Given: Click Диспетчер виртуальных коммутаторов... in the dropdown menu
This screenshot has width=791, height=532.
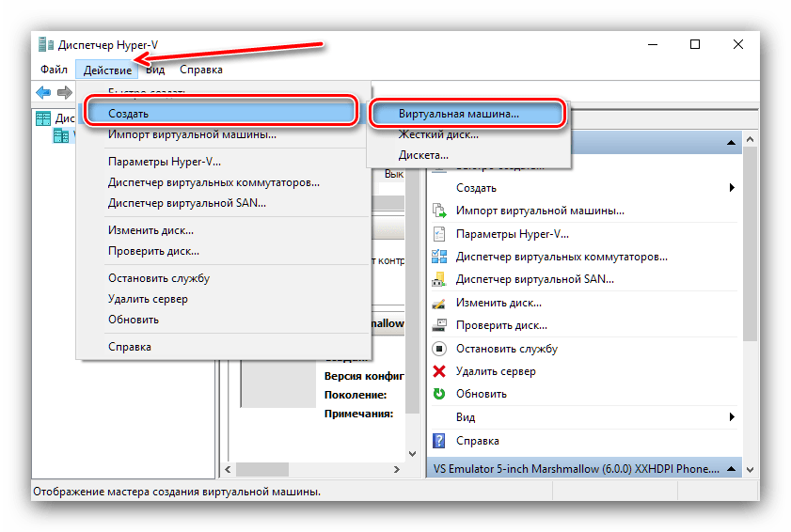Looking at the screenshot, I should [x=214, y=181].
